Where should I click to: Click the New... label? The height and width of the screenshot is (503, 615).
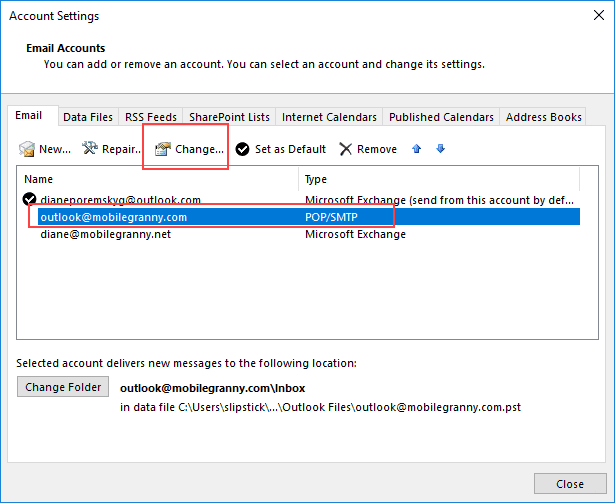coord(55,149)
